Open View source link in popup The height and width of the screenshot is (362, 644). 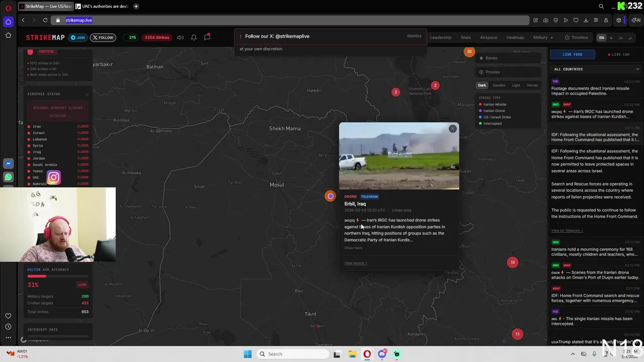[356, 263]
